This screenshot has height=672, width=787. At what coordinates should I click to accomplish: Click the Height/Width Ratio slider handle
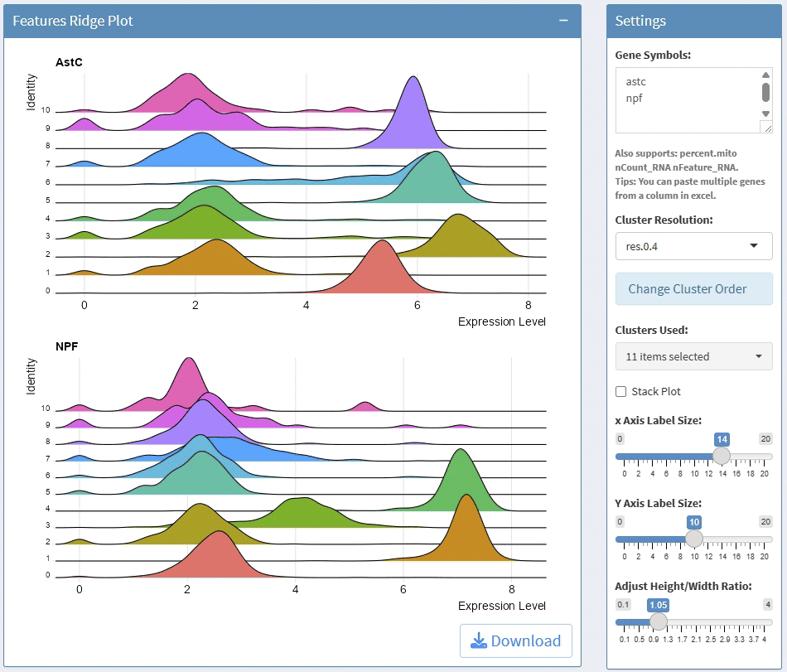[659, 621]
